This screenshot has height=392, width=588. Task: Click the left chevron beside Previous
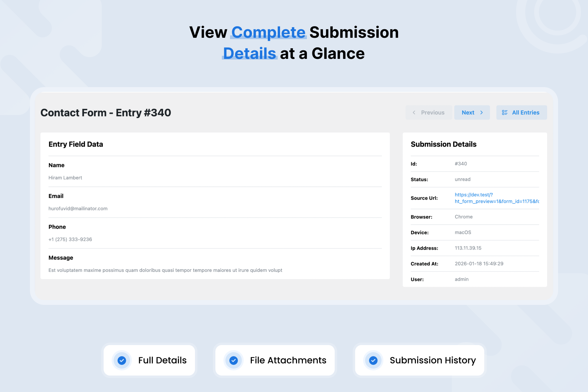[x=414, y=113]
